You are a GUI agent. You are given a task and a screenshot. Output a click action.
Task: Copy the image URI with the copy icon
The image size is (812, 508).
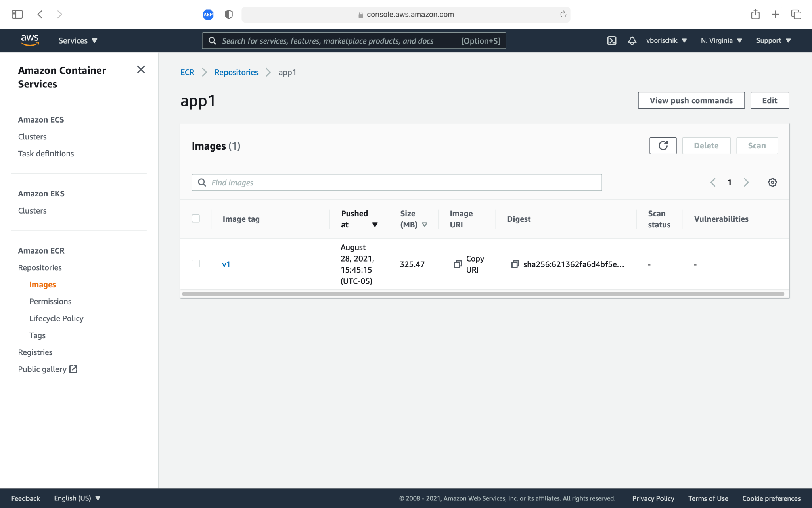[x=458, y=264]
